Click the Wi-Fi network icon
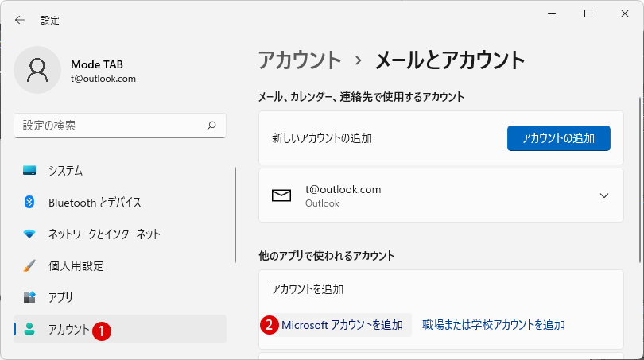644x360 pixels. coord(29,234)
